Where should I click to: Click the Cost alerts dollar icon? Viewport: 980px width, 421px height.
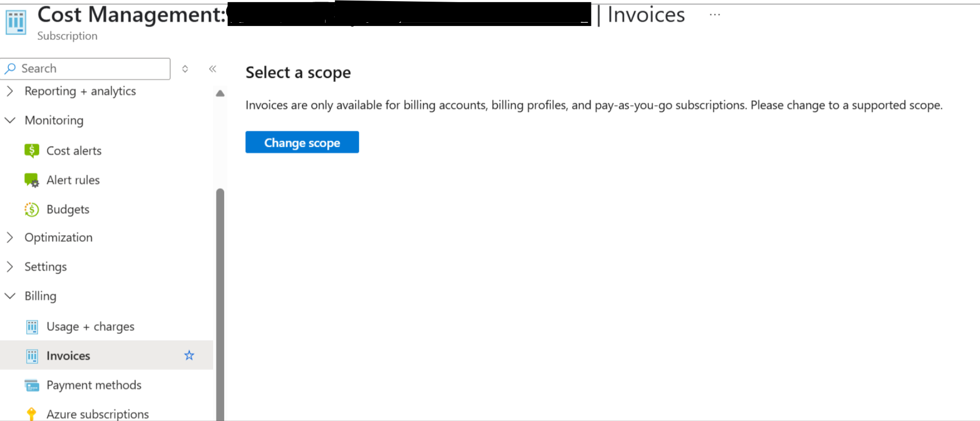31,151
